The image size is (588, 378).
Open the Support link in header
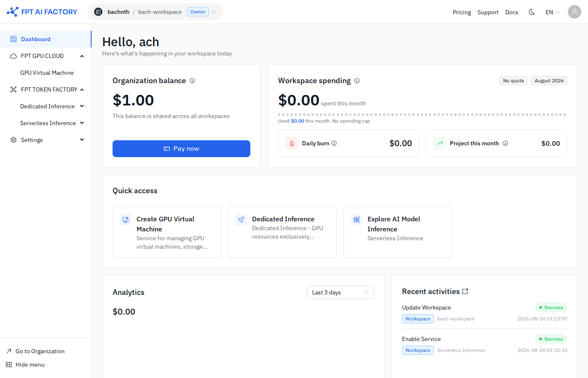pyautogui.click(x=488, y=12)
